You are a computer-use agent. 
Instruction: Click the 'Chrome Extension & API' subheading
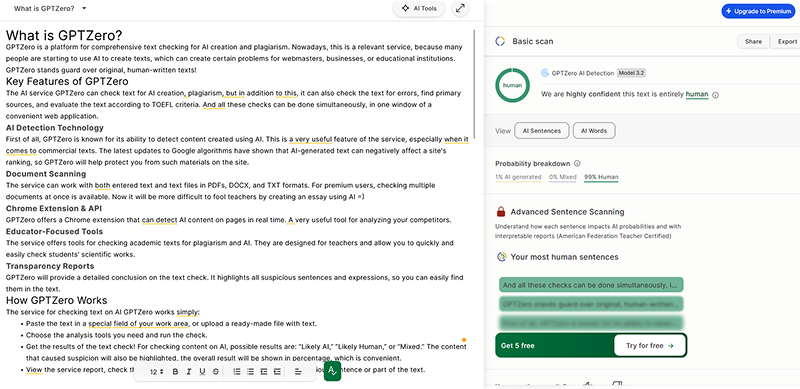point(54,208)
